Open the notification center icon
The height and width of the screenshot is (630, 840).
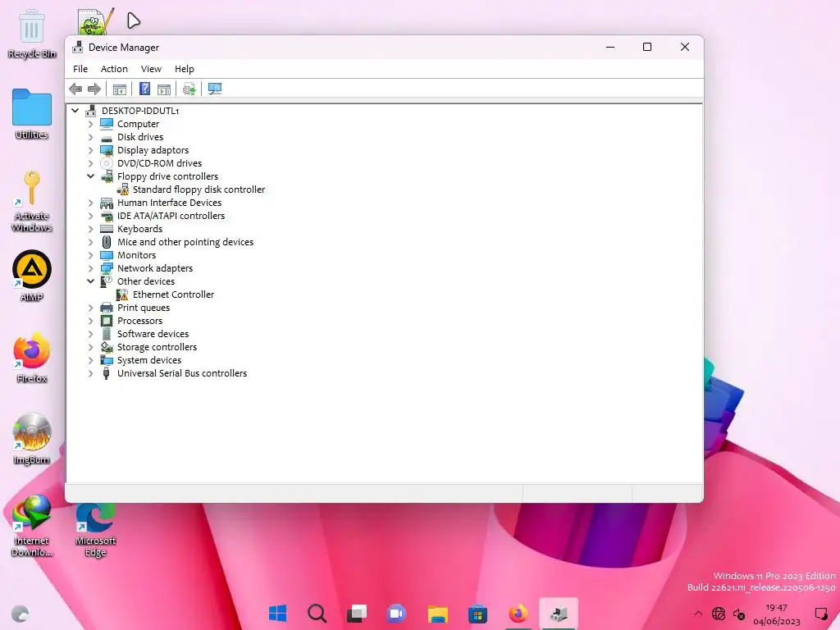820,614
